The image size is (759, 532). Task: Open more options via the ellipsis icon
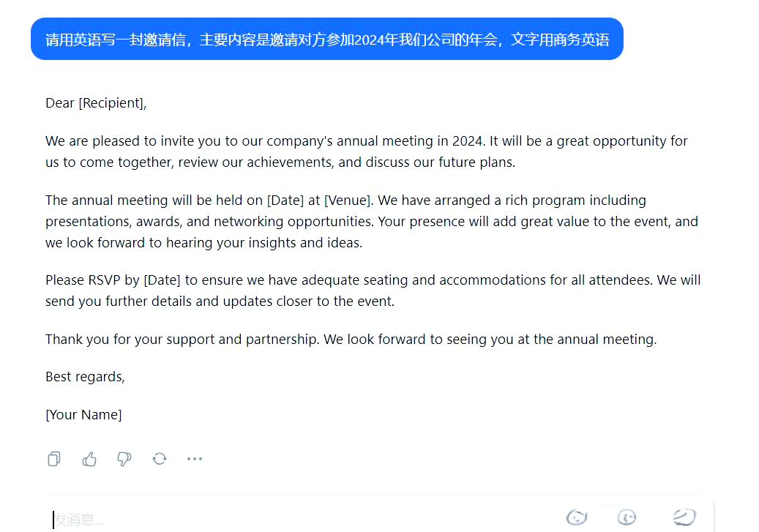195,458
